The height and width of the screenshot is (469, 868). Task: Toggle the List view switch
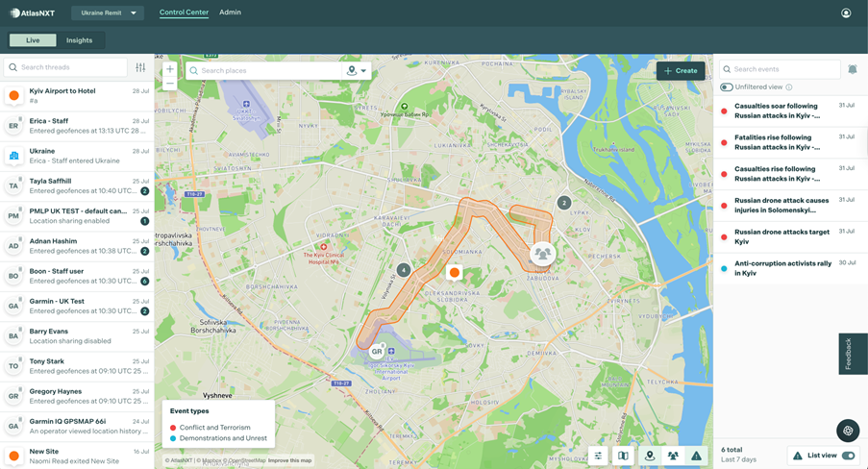[x=848, y=456]
